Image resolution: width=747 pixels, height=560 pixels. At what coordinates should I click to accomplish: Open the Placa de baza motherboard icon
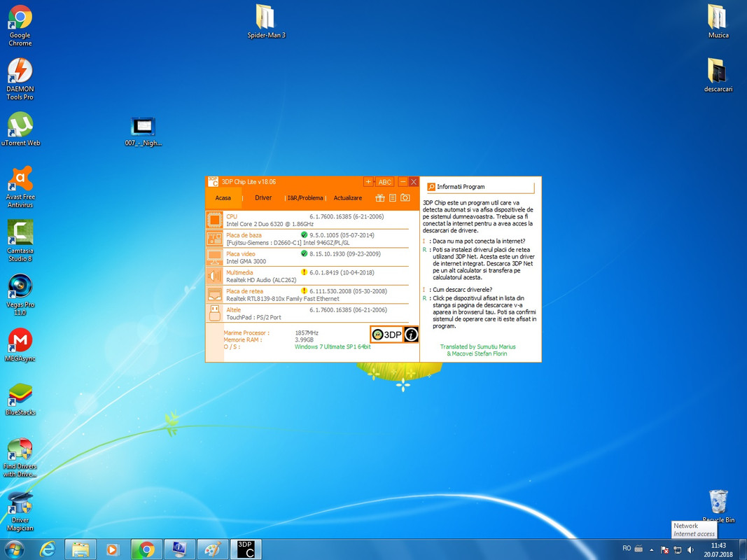214,239
